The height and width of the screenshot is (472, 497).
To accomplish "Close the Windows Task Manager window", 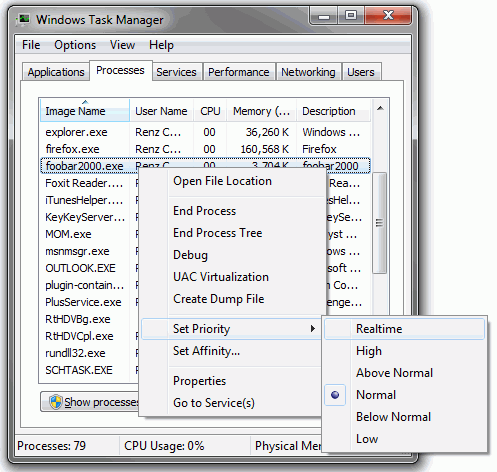I will (x=388, y=16).
